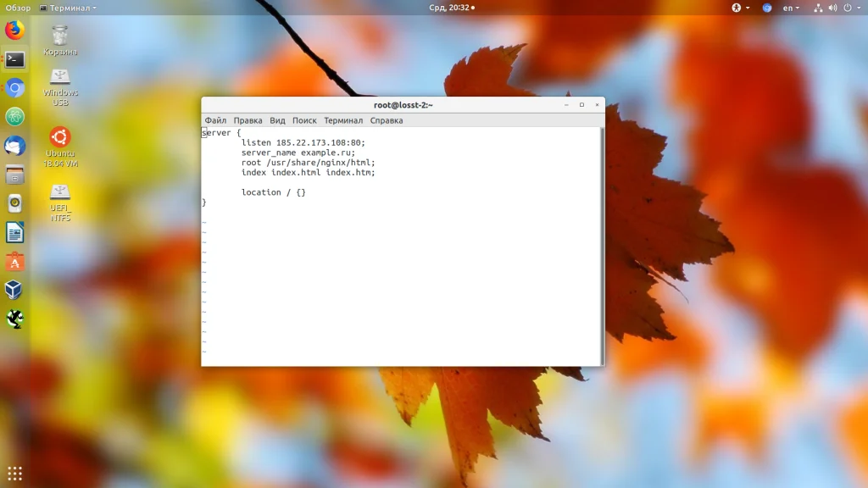Launch Chromium browser from the dock
This screenshot has height=488, width=868.
pos(15,88)
